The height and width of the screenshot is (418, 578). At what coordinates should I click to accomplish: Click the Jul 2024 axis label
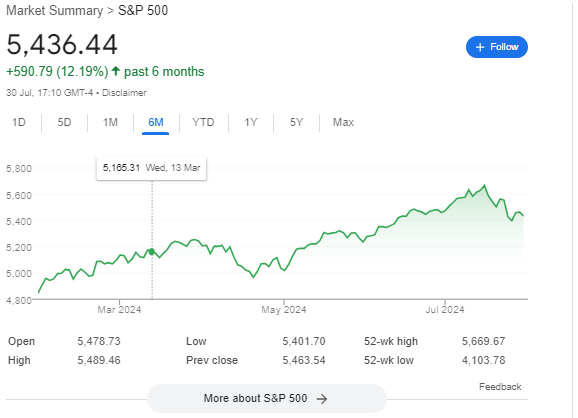tap(445, 310)
